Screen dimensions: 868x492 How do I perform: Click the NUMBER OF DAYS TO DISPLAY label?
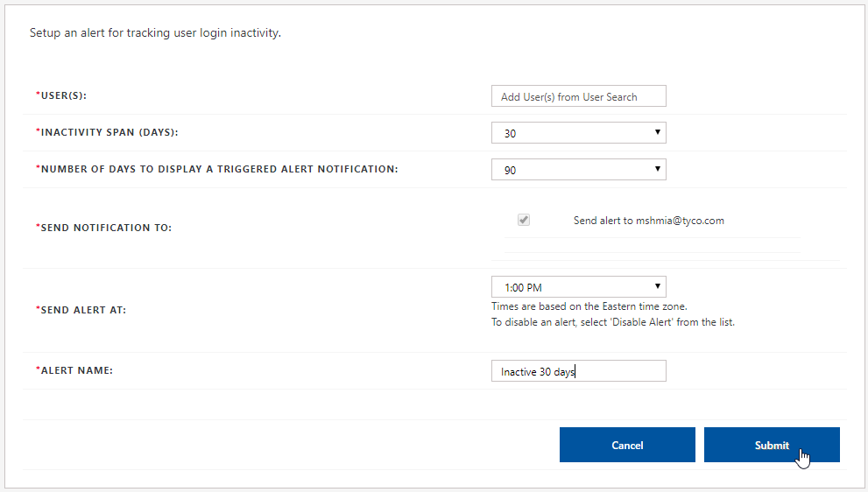[219, 169]
